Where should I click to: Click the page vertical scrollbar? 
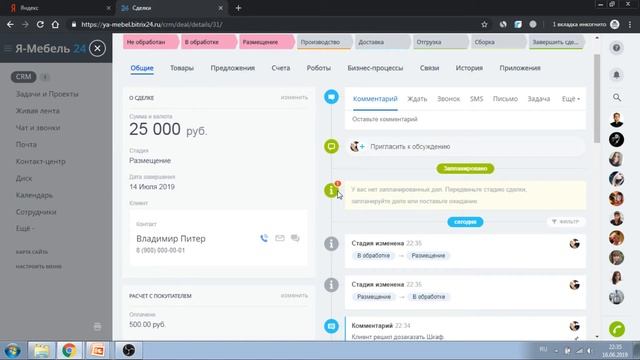597,98
